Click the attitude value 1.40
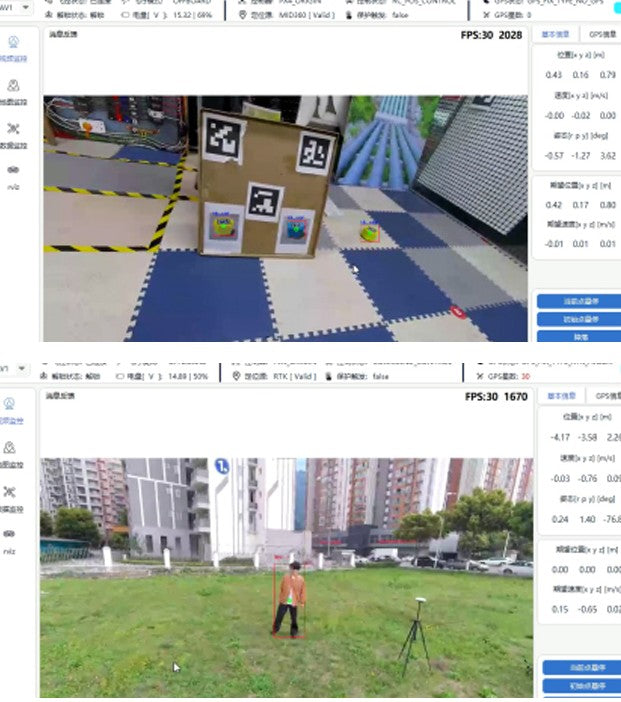621x702 pixels. [x=587, y=519]
